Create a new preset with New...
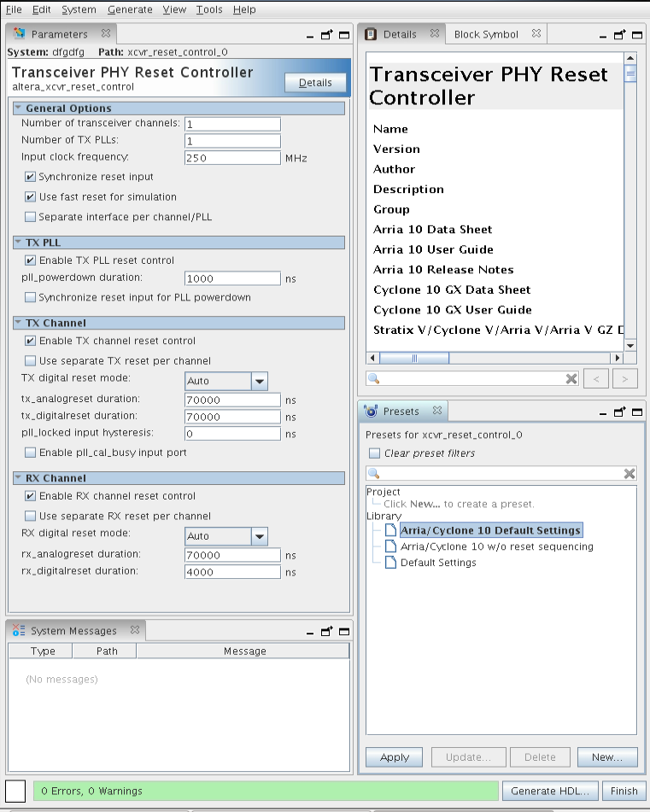650x812 pixels. tap(607, 757)
